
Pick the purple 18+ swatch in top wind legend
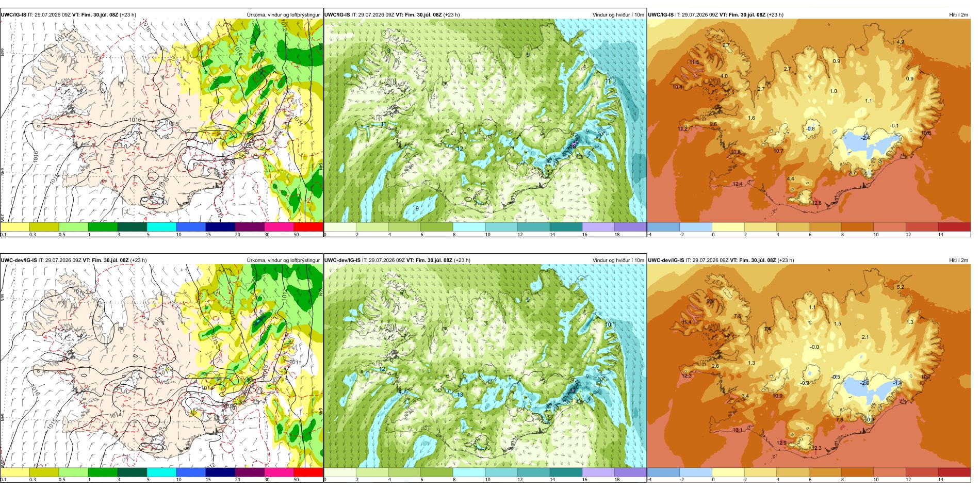(630, 227)
